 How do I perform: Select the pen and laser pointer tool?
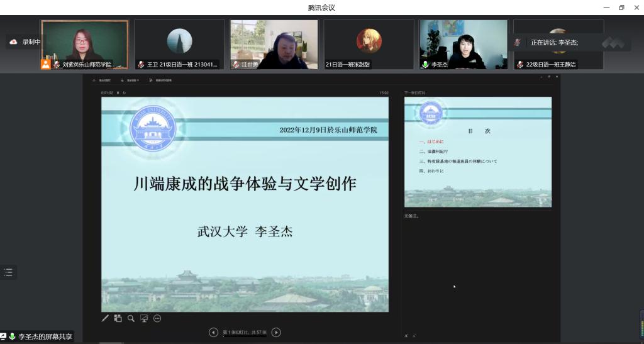106,318
